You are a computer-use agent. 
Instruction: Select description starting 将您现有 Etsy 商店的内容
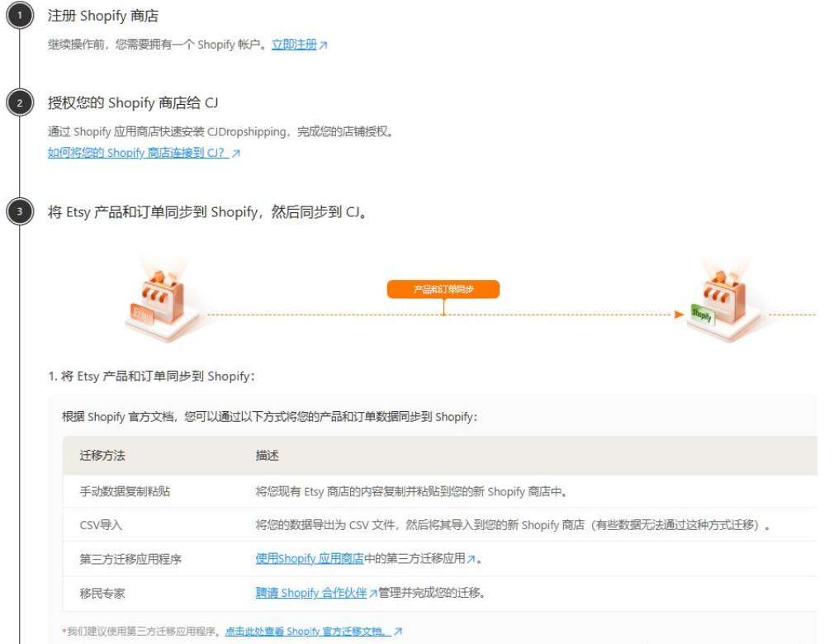(411, 491)
